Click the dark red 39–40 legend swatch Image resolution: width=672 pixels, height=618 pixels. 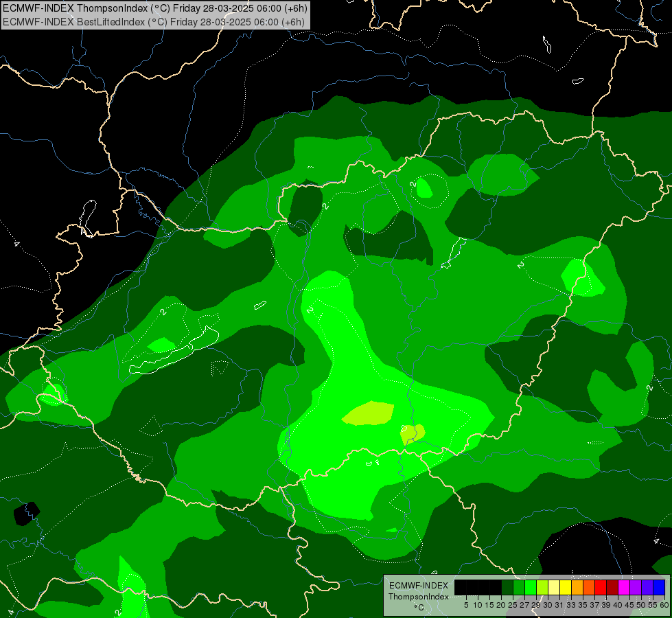(x=612, y=587)
